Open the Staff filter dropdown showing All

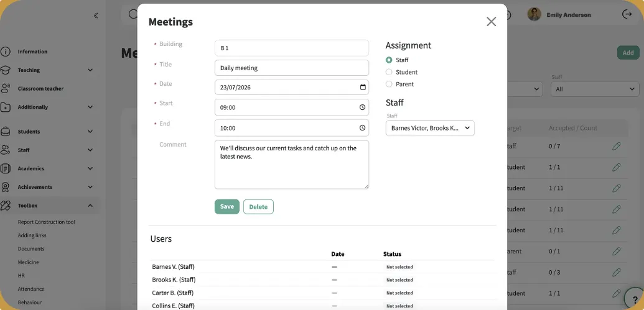pos(595,89)
